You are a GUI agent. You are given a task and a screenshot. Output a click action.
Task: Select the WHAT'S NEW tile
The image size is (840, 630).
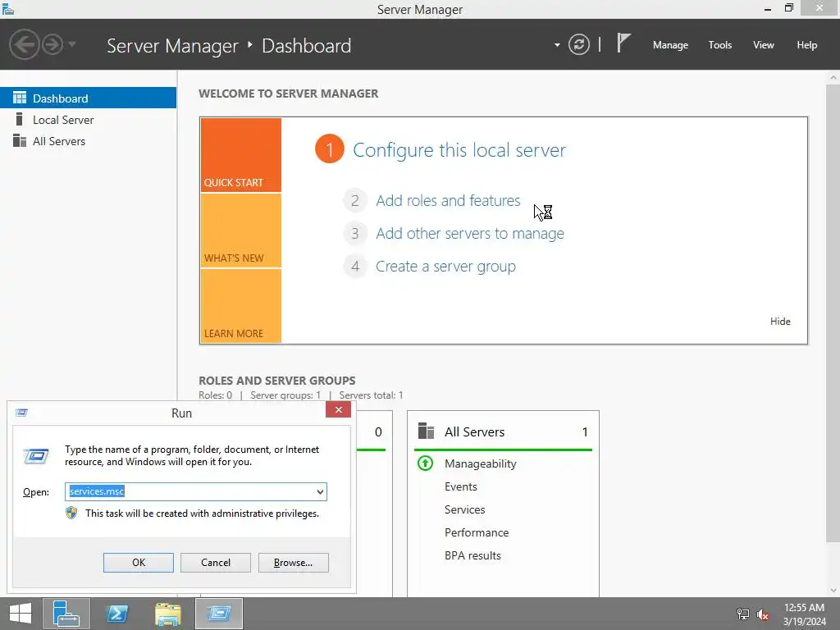point(241,231)
